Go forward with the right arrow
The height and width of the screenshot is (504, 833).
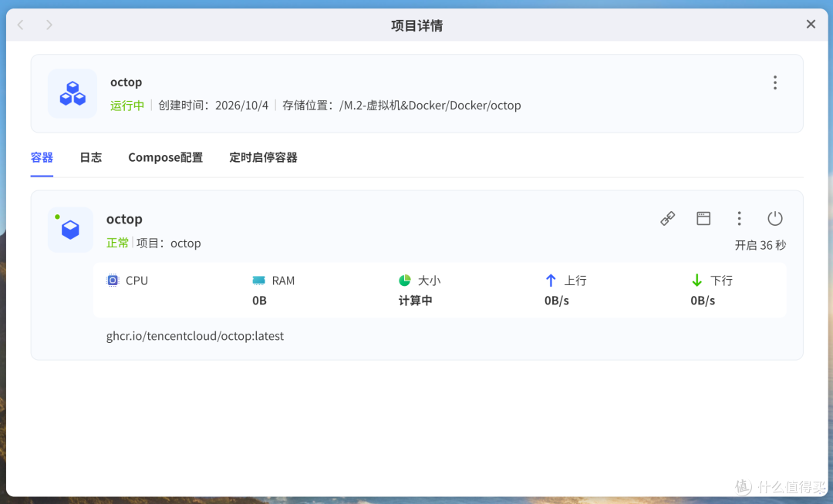[x=49, y=25]
